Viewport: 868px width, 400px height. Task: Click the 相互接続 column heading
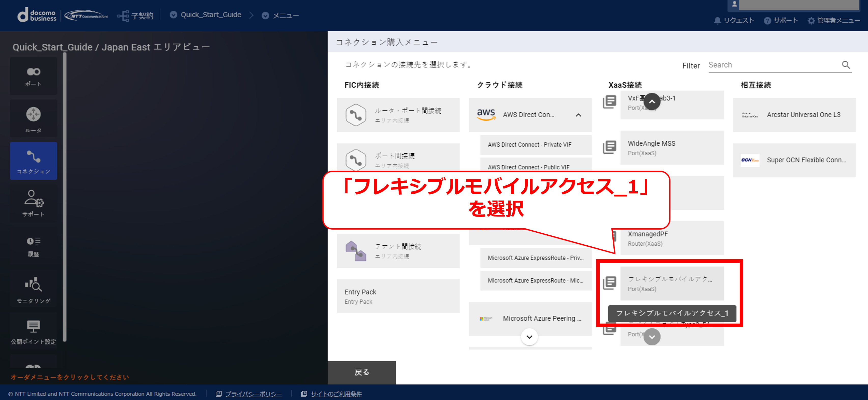755,85
